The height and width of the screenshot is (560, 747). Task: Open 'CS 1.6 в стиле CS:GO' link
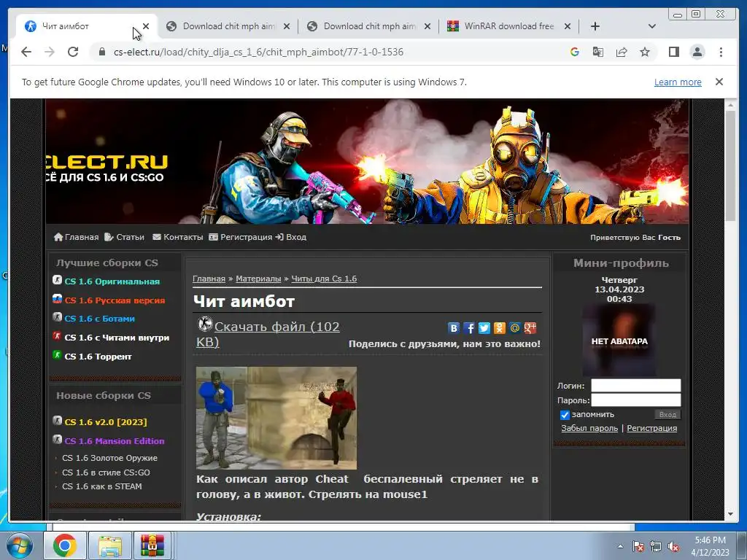(x=106, y=472)
